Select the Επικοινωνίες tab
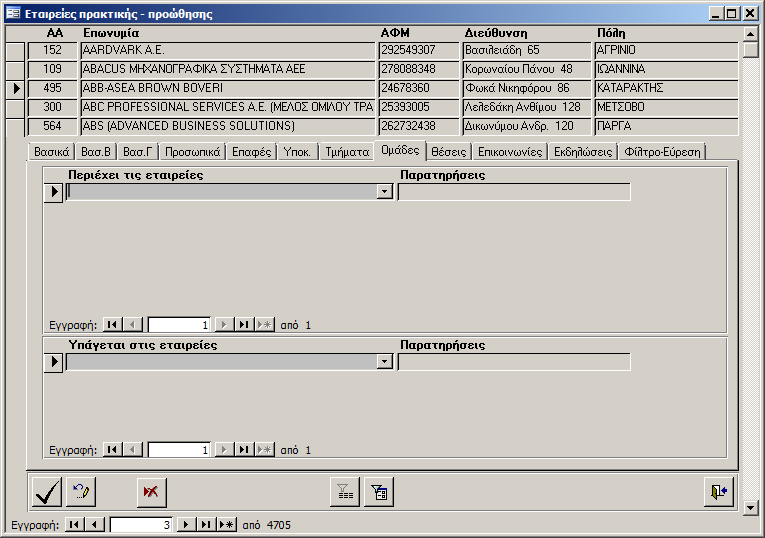 pos(510,152)
